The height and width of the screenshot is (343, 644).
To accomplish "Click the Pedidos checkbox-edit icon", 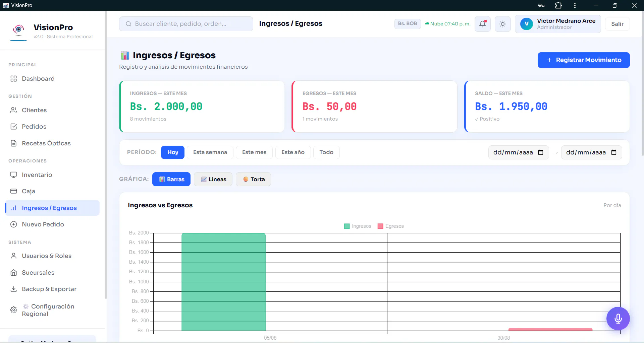I will pos(13,127).
